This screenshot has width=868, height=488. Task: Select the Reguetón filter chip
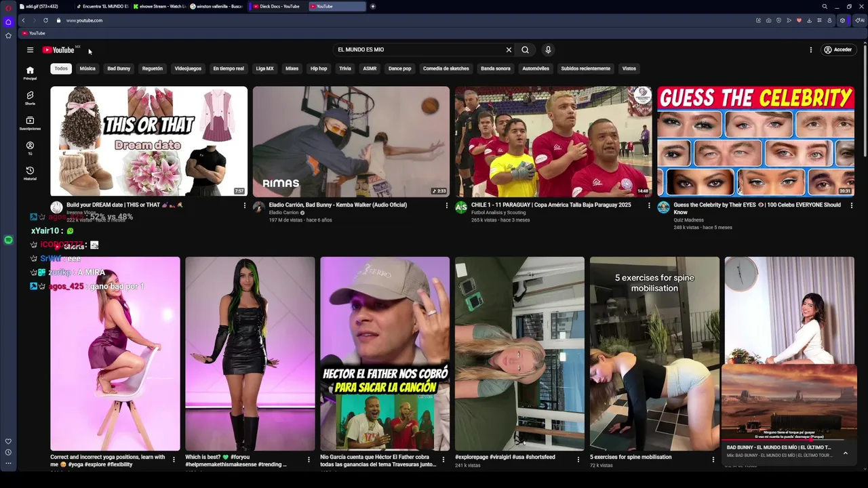[153, 68]
